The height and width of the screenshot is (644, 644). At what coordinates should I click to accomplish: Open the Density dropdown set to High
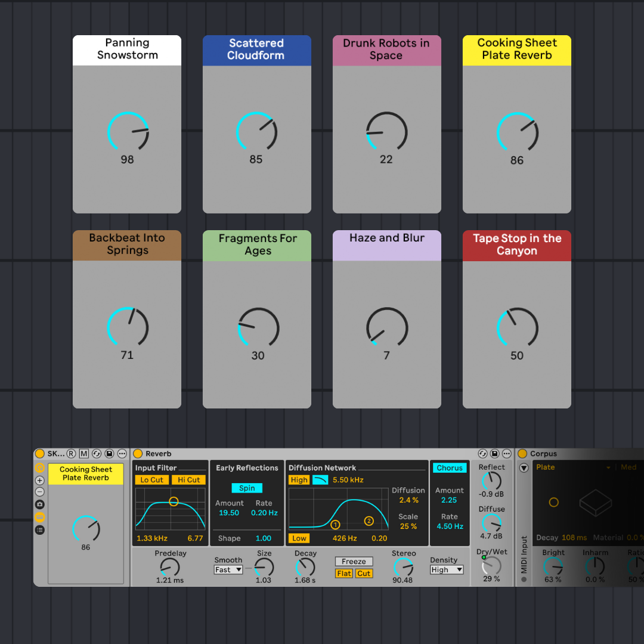[446, 569]
